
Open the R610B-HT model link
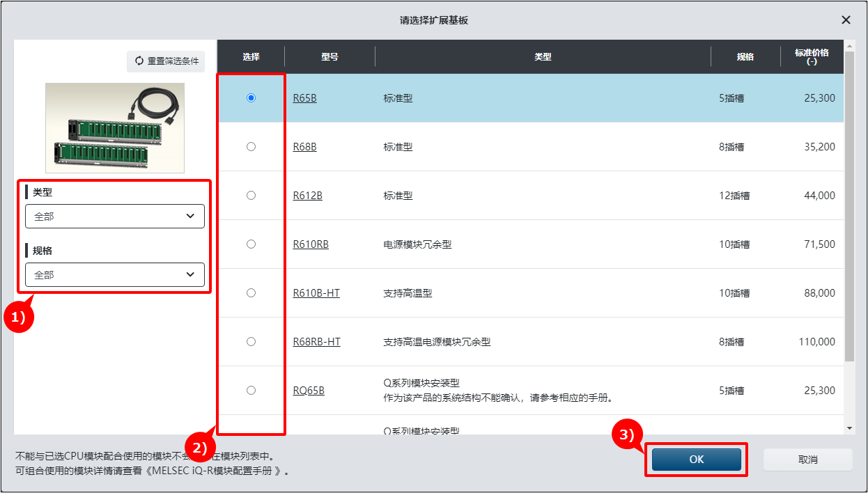316,293
